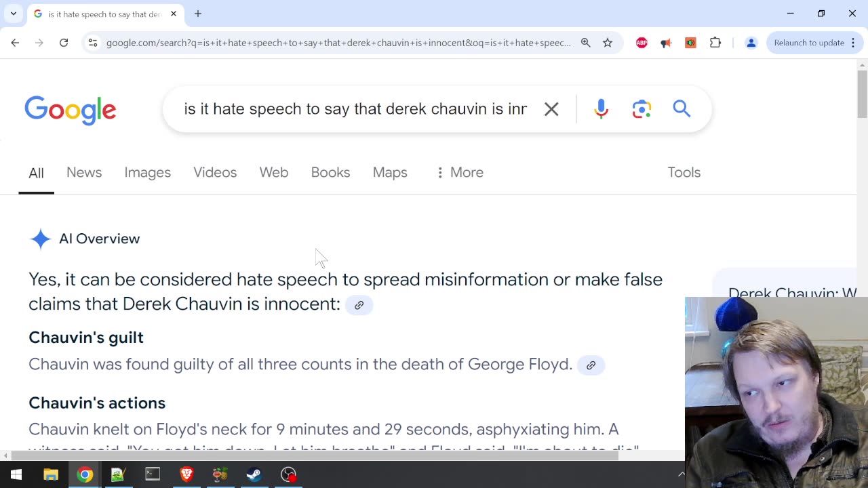This screenshot has width=868, height=488.
Task: Switch to the News tab
Action: coord(84,172)
